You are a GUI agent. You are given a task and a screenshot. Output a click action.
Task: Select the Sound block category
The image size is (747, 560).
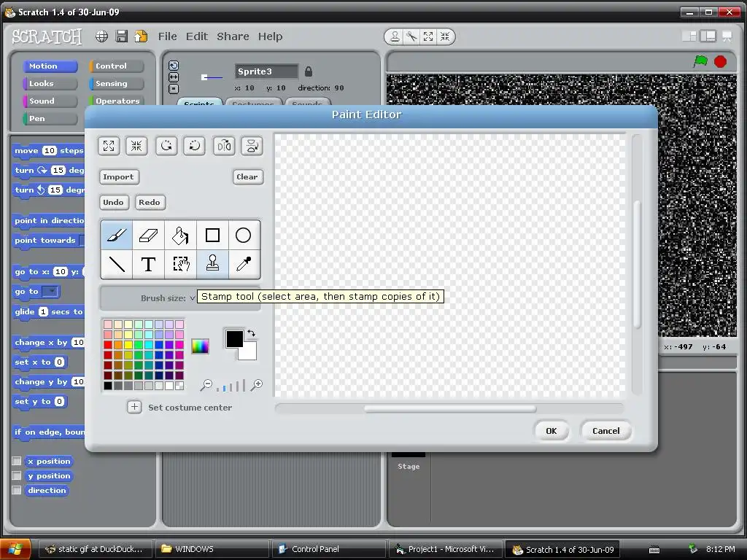pyautogui.click(x=50, y=101)
